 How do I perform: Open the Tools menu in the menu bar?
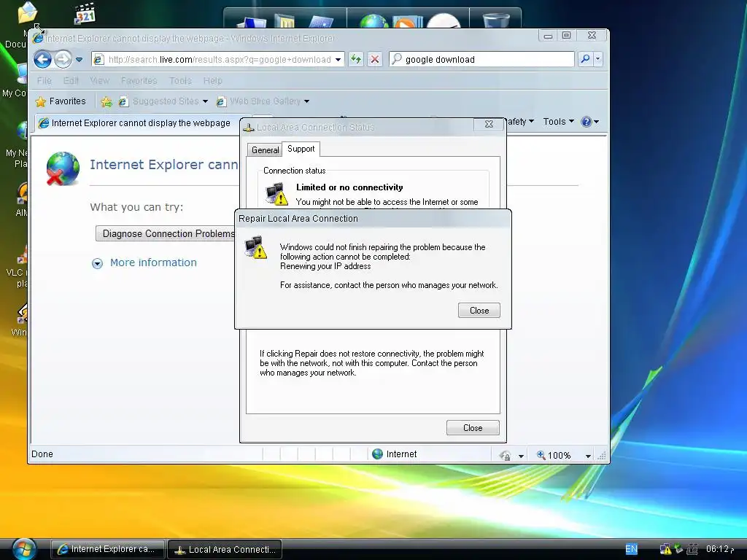click(180, 80)
